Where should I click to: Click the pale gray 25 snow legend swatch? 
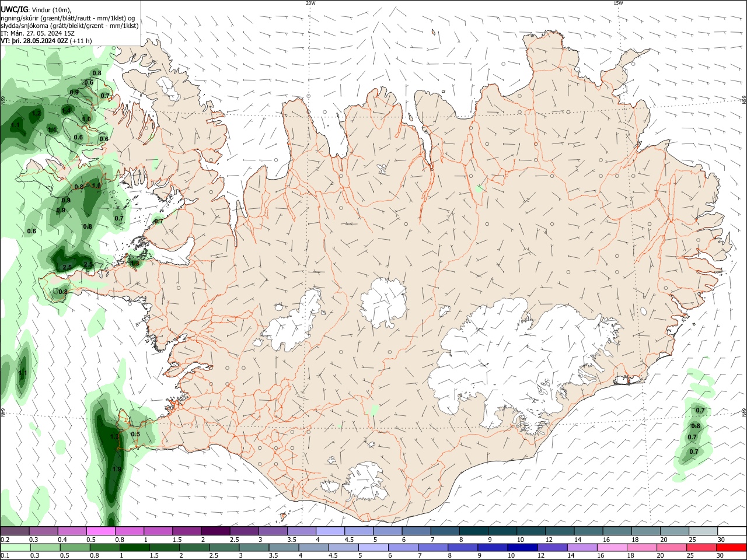point(703,531)
